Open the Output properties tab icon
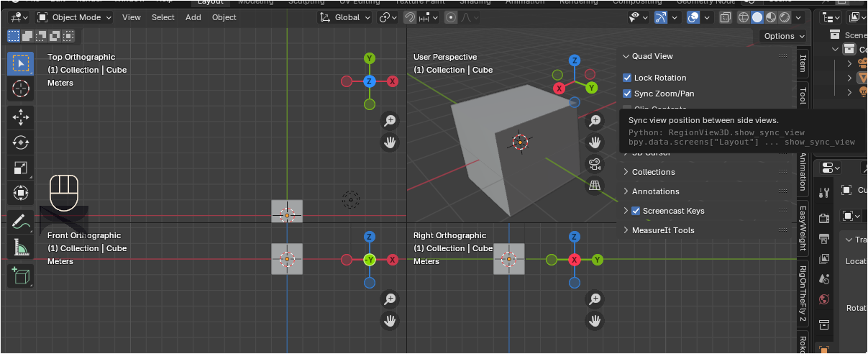Image resolution: width=868 pixels, height=354 pixels. click(x=825, y=238)
